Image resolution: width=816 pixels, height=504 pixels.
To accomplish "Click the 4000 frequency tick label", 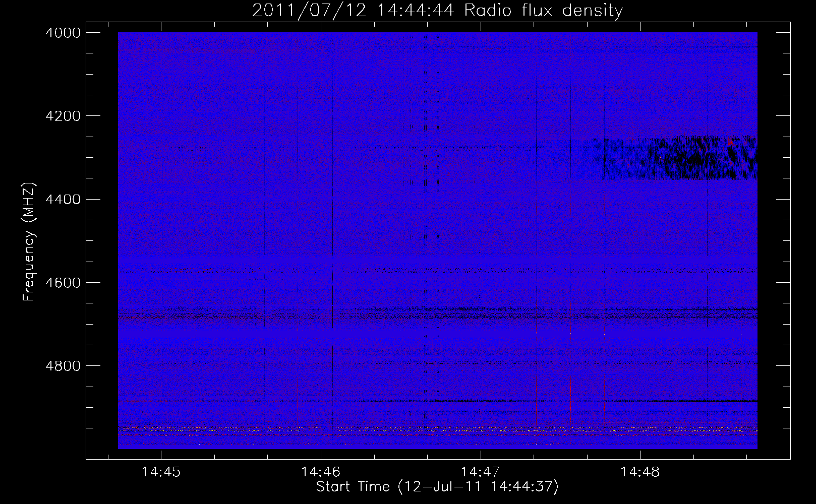I will point(63,33).
